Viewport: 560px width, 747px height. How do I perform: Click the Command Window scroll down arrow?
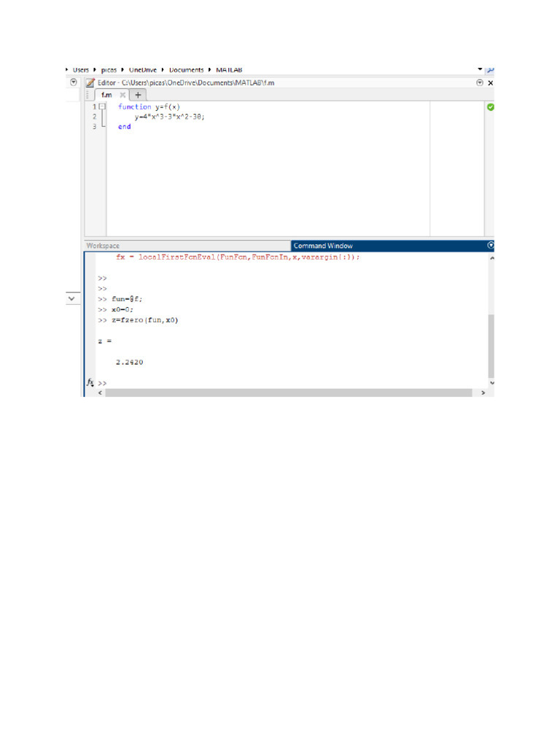491,382
